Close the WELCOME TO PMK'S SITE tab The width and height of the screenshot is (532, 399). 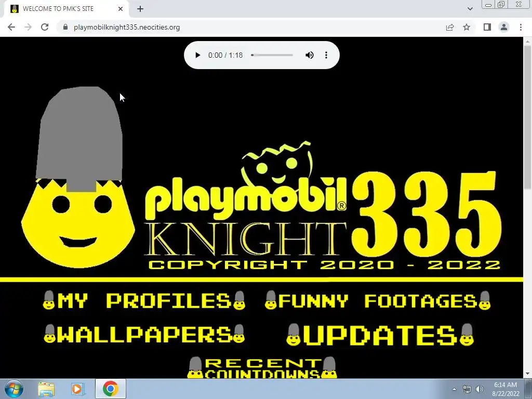point(121,9)
